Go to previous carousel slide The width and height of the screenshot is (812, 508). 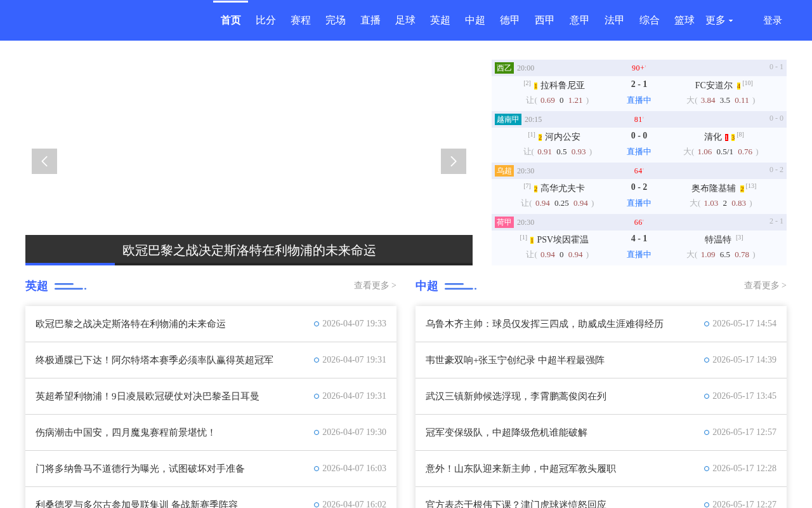tap(44, 161)
